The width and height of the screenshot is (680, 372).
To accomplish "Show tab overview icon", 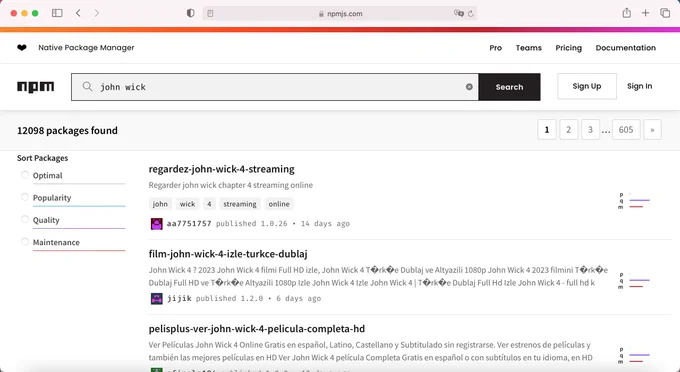I will click(x=665, y=13).
